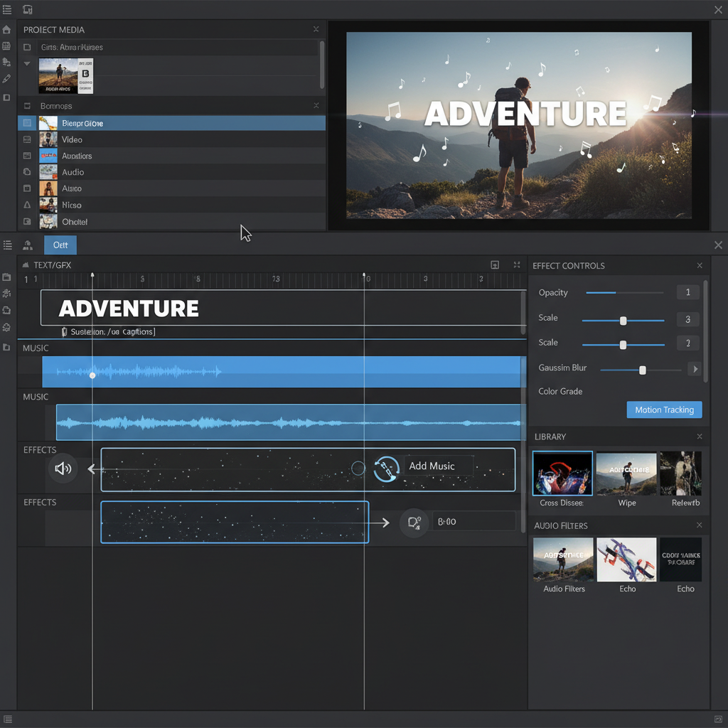Select the Bienpr Giore media row
728x728 pixels.
point(171,123)
